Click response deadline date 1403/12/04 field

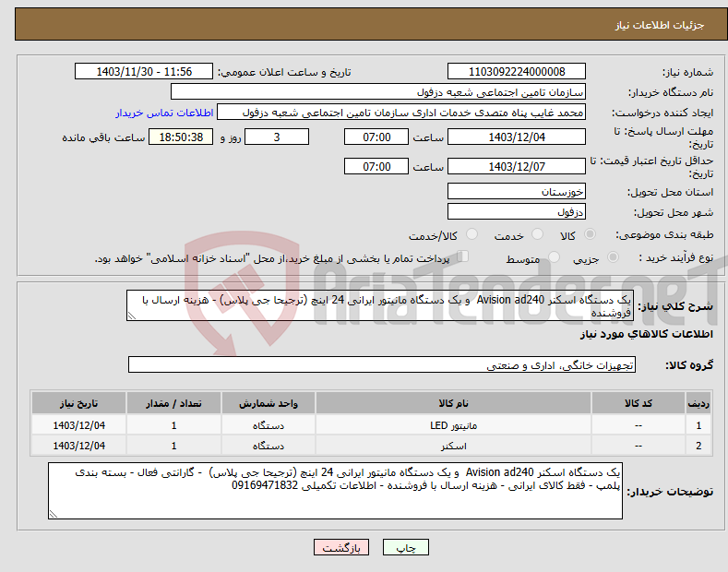[517, 137]
